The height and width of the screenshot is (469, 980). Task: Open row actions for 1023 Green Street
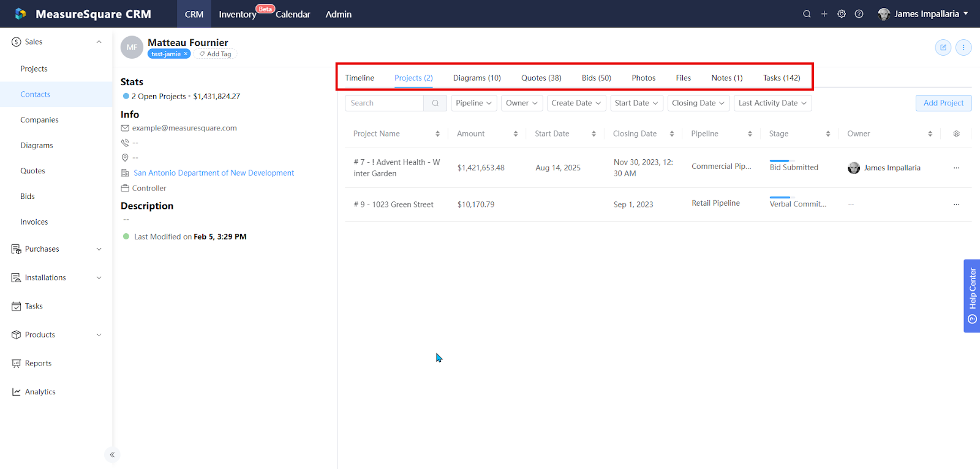[957, 204]
